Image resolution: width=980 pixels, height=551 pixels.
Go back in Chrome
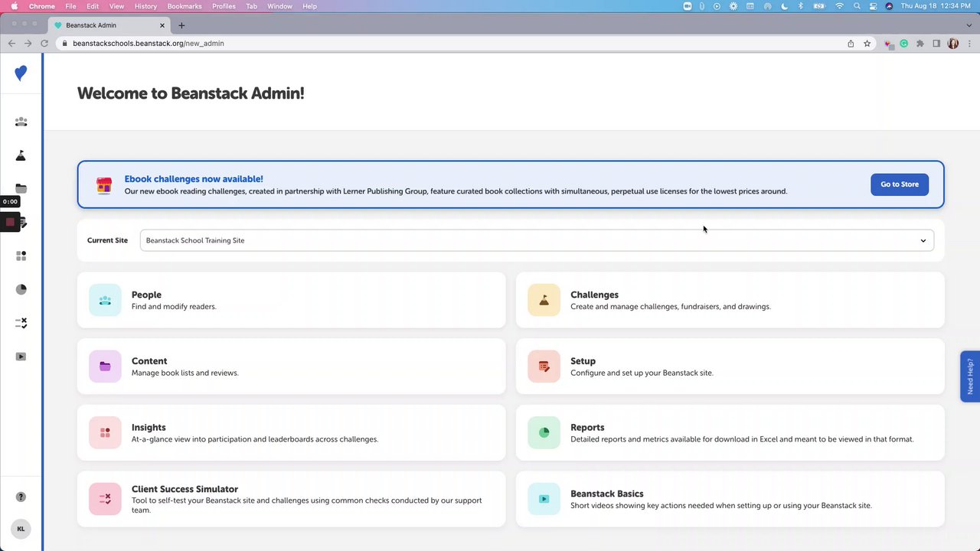[11, 44]
